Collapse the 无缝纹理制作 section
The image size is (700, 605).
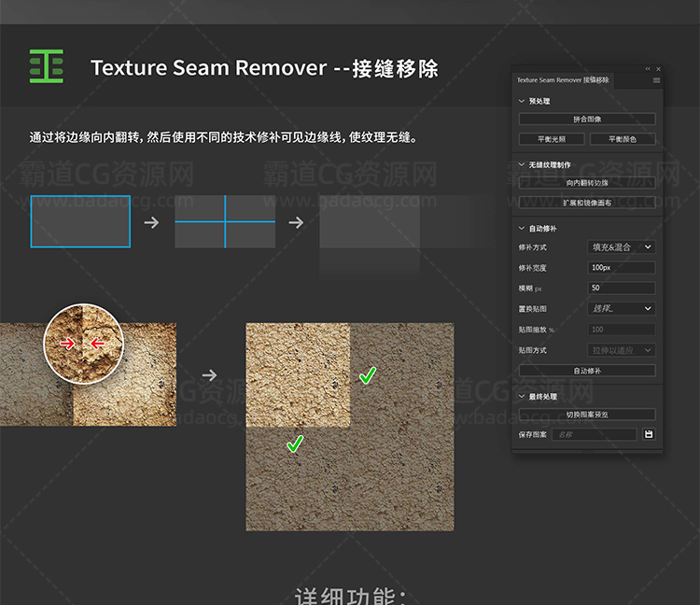coord(521,165)
